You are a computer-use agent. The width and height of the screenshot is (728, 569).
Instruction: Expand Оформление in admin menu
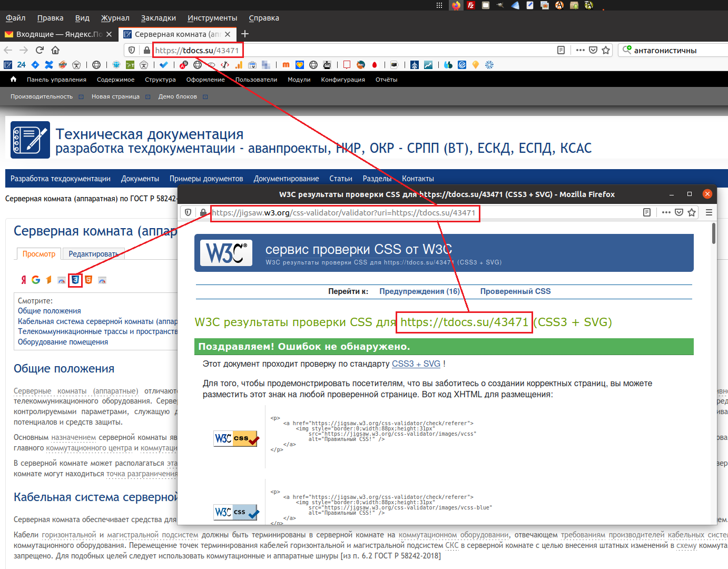click(205, 80)
